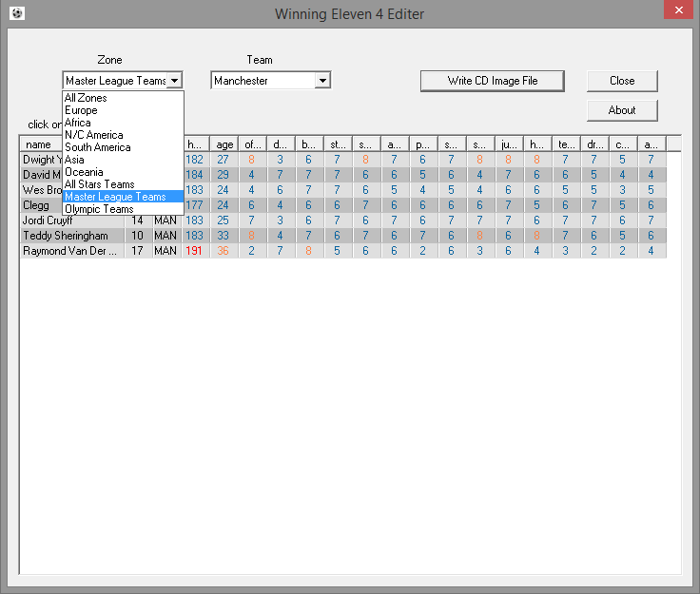Choose Europe zone option

pos(124,110)
